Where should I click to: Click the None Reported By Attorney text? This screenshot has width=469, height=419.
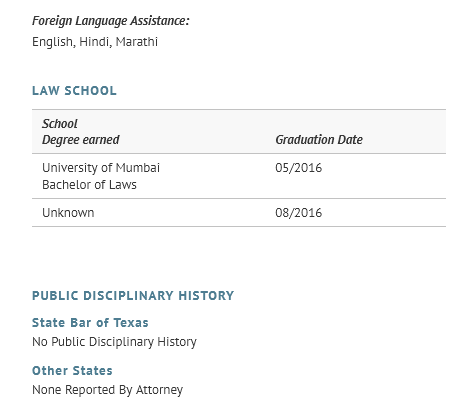108,390
